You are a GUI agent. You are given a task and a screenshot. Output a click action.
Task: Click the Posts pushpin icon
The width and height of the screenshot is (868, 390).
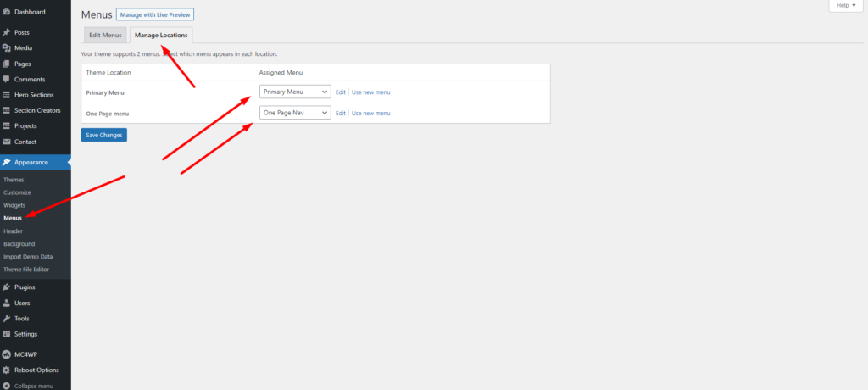pos(7,32)
